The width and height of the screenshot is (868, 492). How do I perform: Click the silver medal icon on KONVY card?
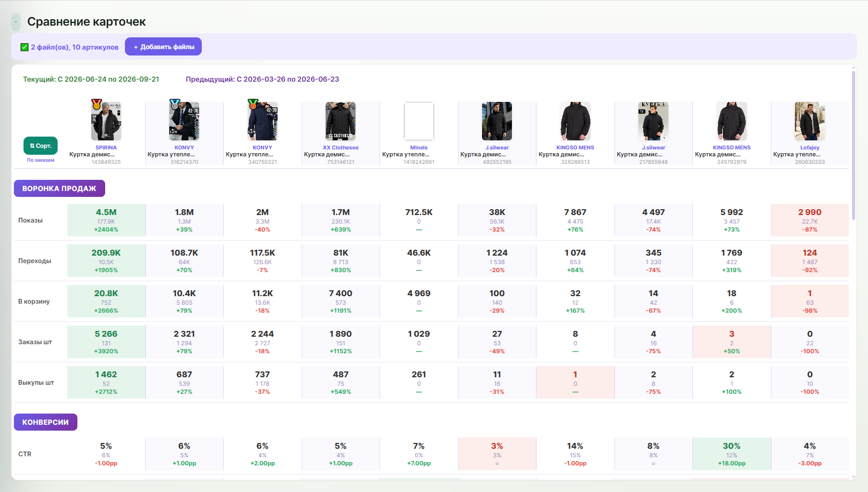[x=174, y=104]
